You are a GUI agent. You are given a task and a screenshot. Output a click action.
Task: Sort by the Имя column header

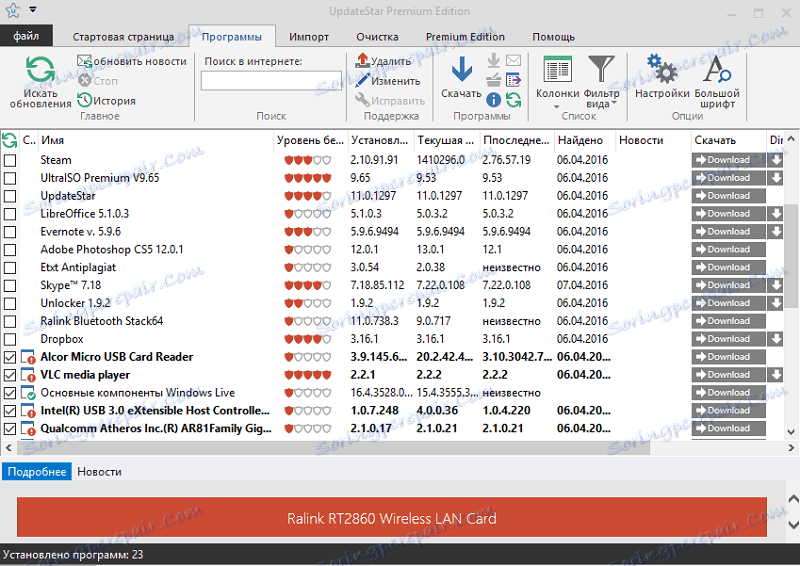(156, 140)
